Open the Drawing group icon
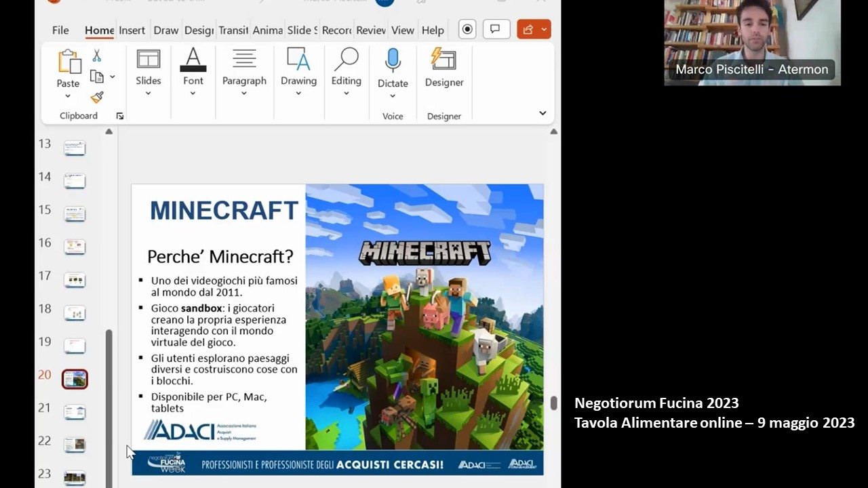868x488 pixels. (298, 60)
